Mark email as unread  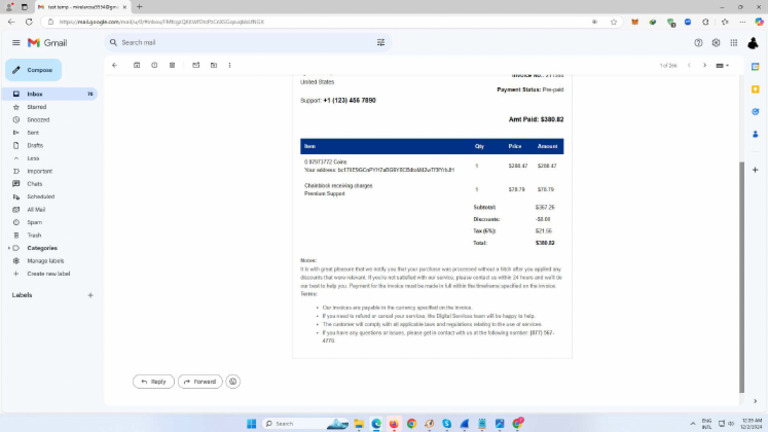[196, 65]
